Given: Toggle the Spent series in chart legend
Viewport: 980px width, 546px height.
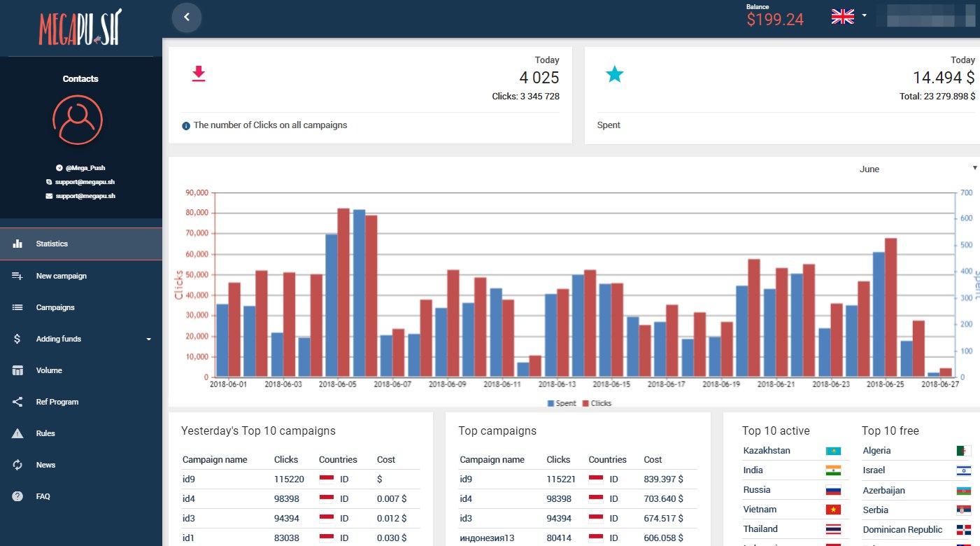Looking at the screenshot, I should [561, 403].
